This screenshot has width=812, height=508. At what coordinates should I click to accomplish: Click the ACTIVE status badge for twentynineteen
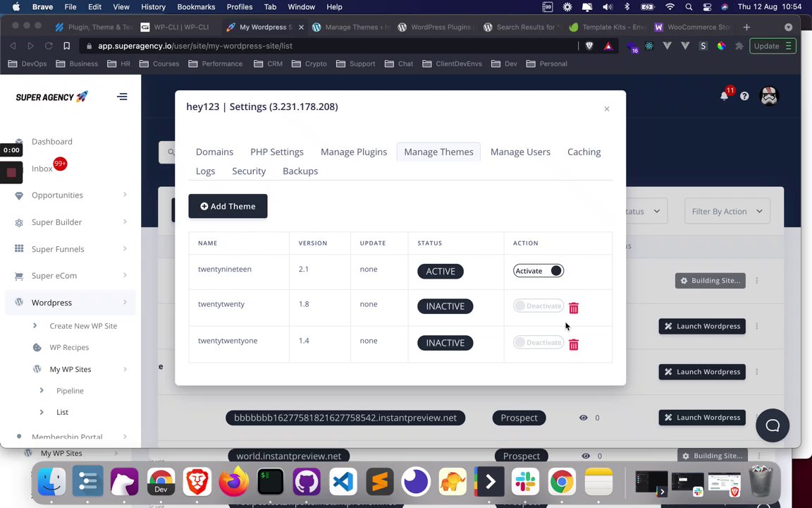(x=441, y=271)
